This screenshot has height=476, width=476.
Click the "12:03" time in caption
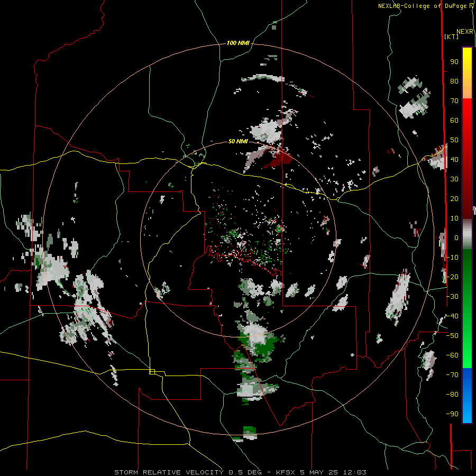point(354,472)
